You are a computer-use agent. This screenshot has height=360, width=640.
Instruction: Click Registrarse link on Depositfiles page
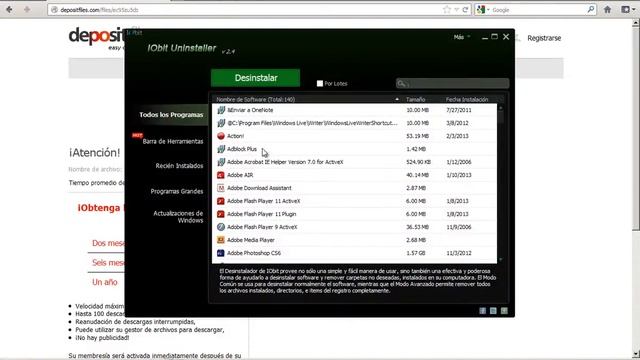tap(544, 38)
